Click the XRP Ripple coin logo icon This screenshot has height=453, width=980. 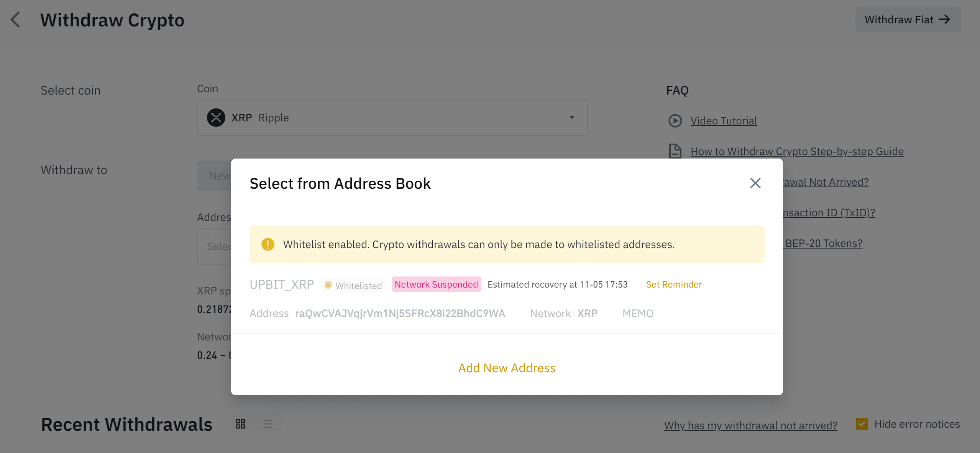pyautogui.click(x=216, y=118)
